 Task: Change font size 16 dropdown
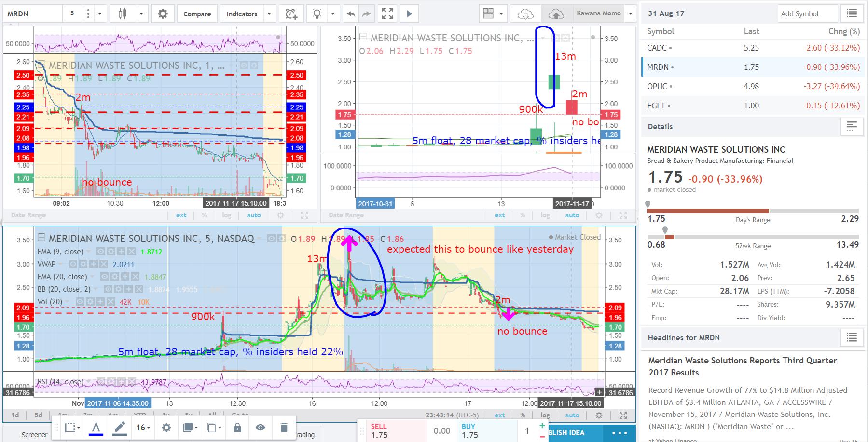pos(143,428)
